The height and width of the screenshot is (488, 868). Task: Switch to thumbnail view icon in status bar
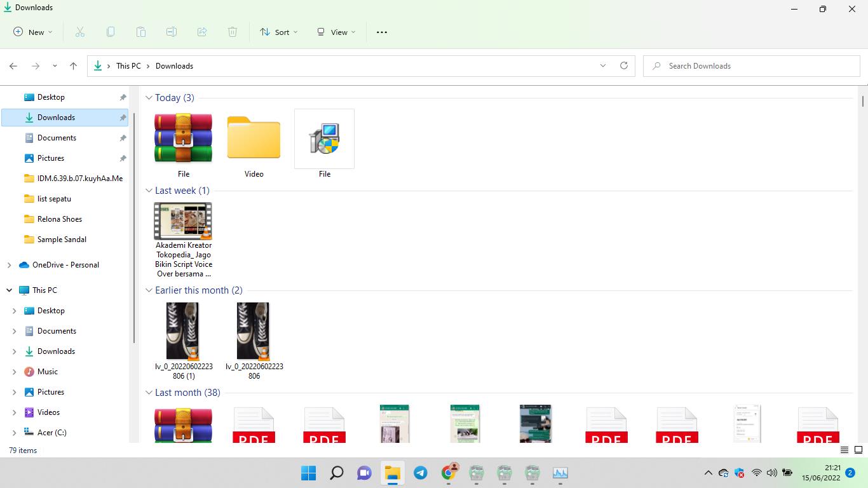(x=858, y=450)
